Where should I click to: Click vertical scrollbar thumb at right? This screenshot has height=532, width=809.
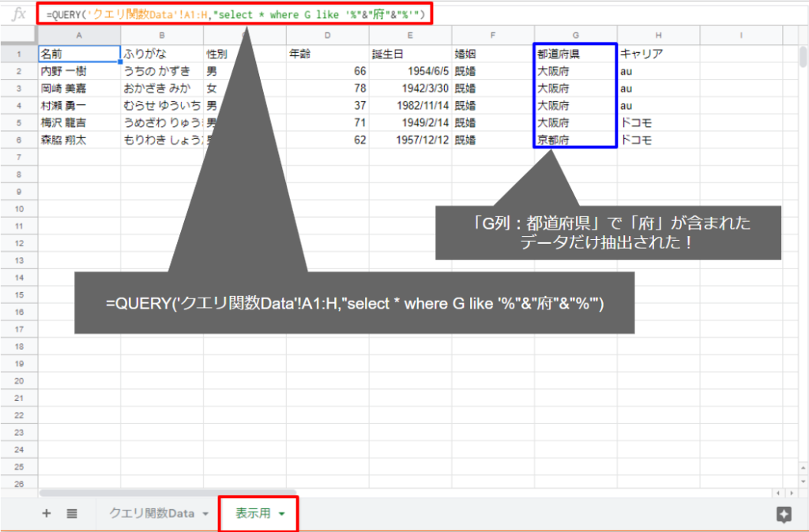tap(803, 56)
